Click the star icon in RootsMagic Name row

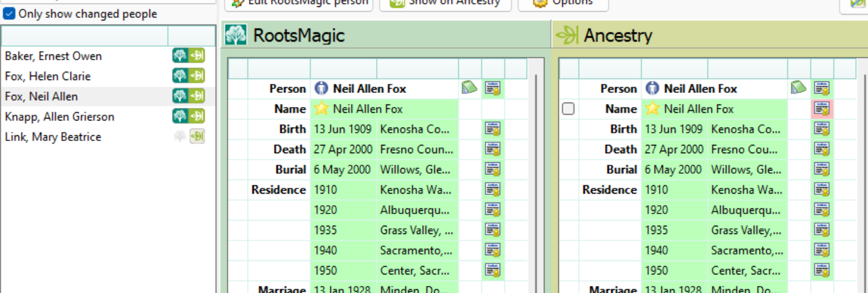point(321,109)
